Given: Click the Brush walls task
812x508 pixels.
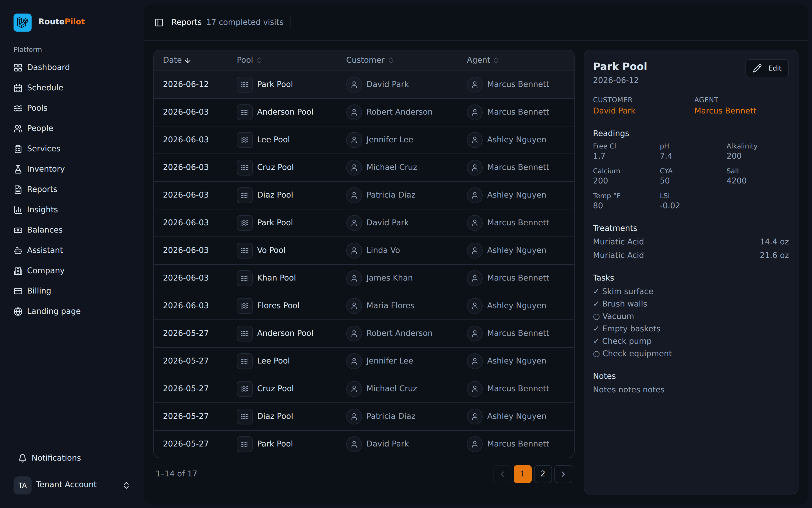Looking at the screenshot, I should 620,304.
